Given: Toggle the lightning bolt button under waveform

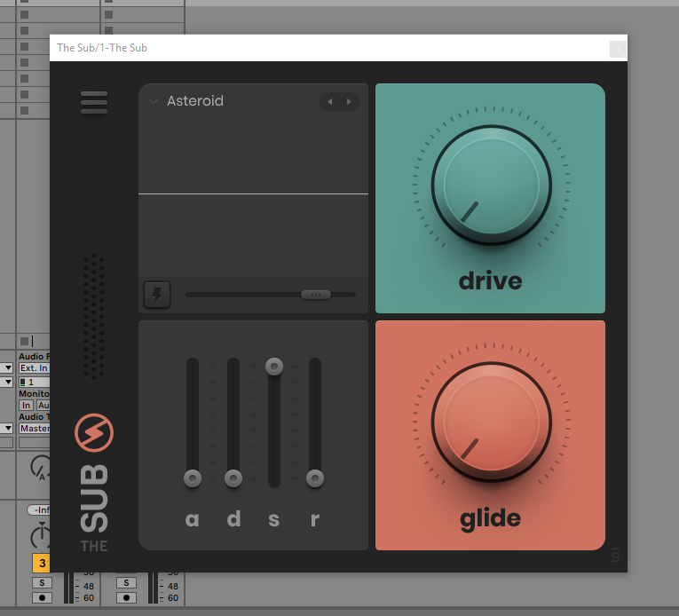Looking at the screenshot, I should pyautogui.click(x=157, y=295).
